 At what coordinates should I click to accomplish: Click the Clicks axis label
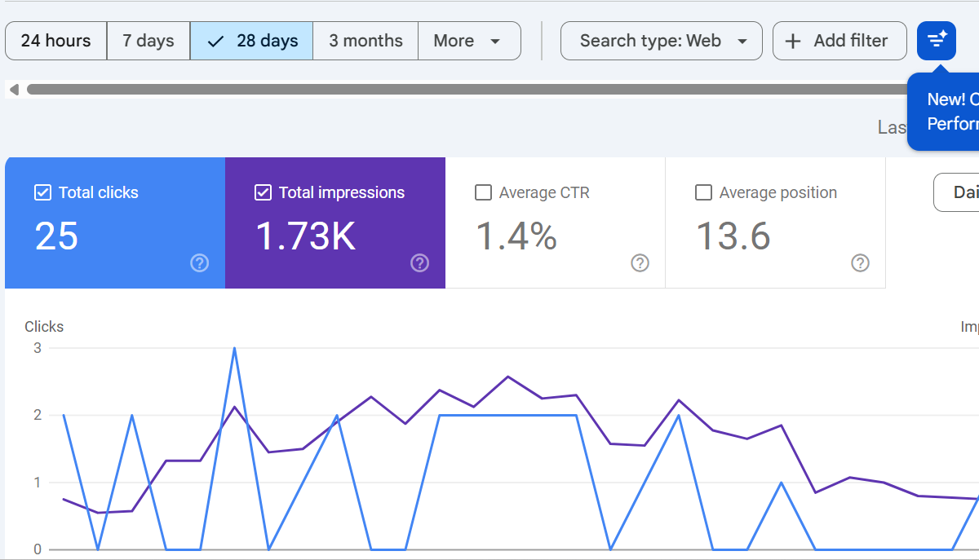[44, 327]
